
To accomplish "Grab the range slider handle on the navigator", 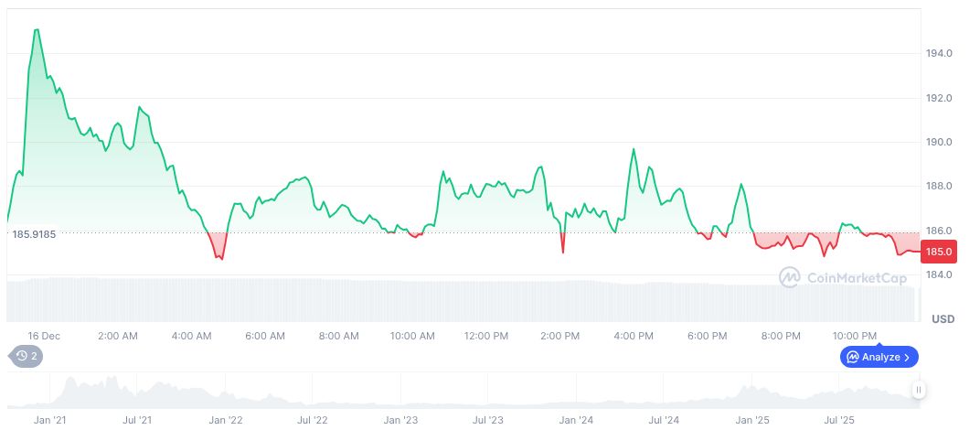I will [x=919, y=391].
